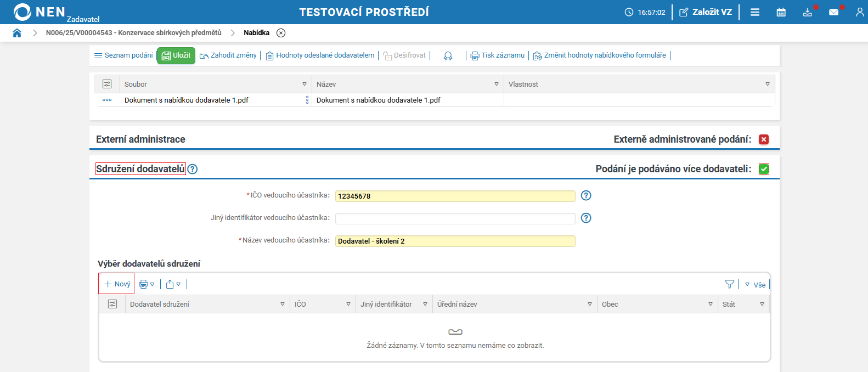Click file 'Dokument s nabídkou dodavatele 1.pdf' in Soubor column
This screenshot has height=372, width=868.
point(187,100)
